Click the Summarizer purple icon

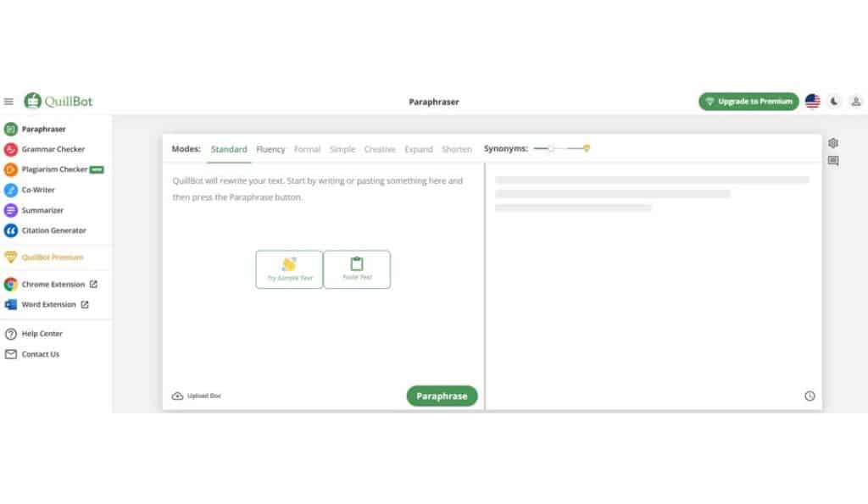tap(10, 210)
